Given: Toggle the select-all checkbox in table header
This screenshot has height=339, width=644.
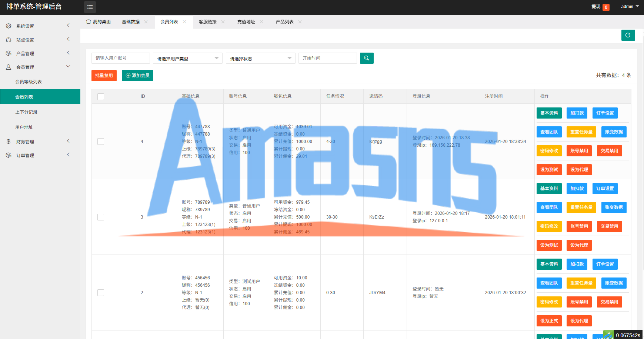Looking at the screenshot, I should (101, 96).
